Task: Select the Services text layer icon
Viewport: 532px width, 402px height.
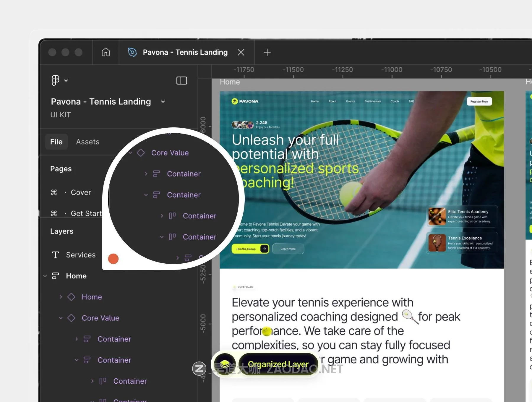Action: click(x=56, y=255)
